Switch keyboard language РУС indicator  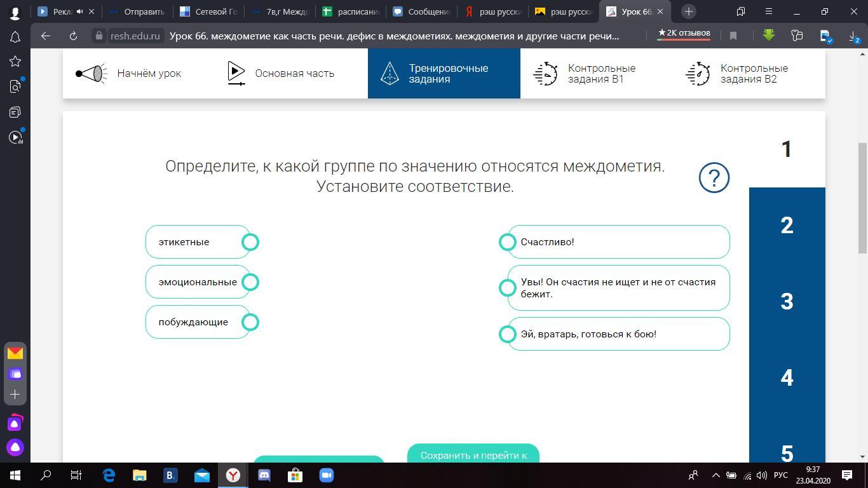[x=781, y=475]
